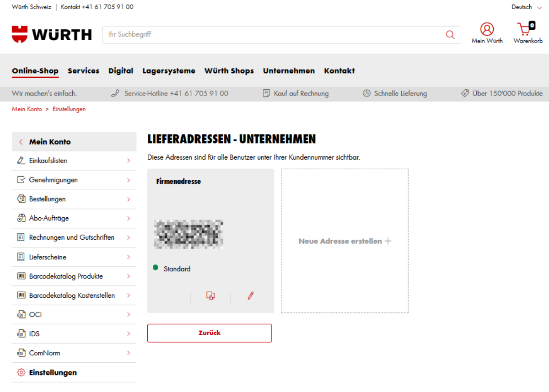Image resolution: width=549 pixels, height=392 pixels.
Task: Click the Kauf auf Rechnung invoice icon
Action: click(266, 93)
